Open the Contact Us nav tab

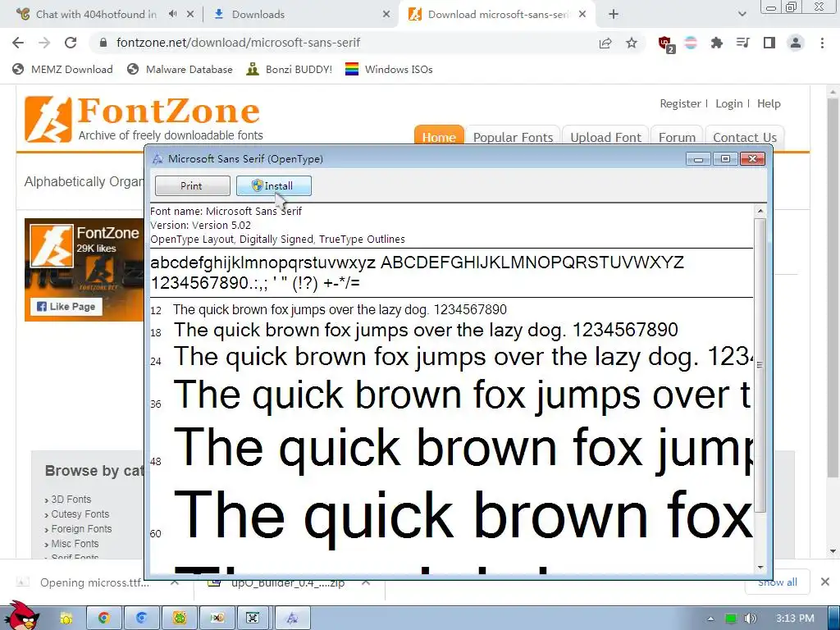point(745,136)
